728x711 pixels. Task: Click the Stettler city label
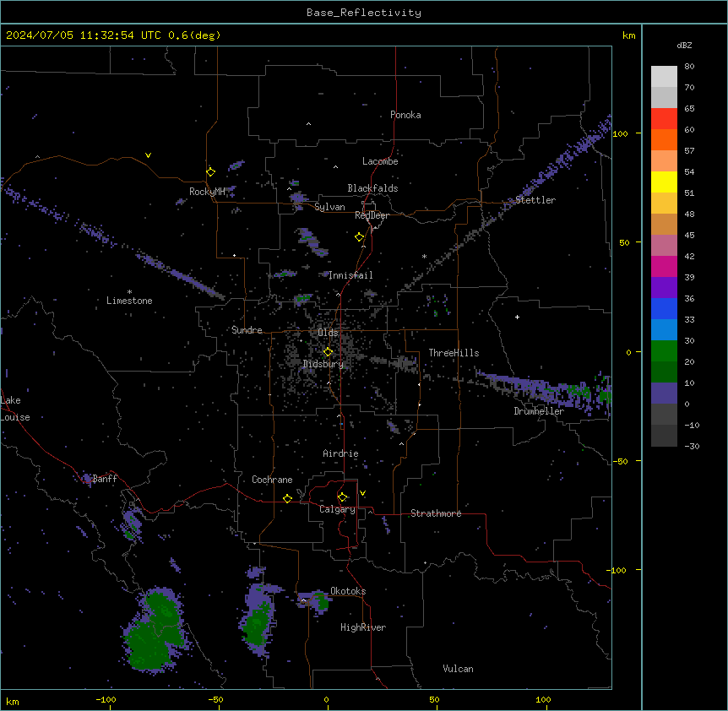point(535,200)
